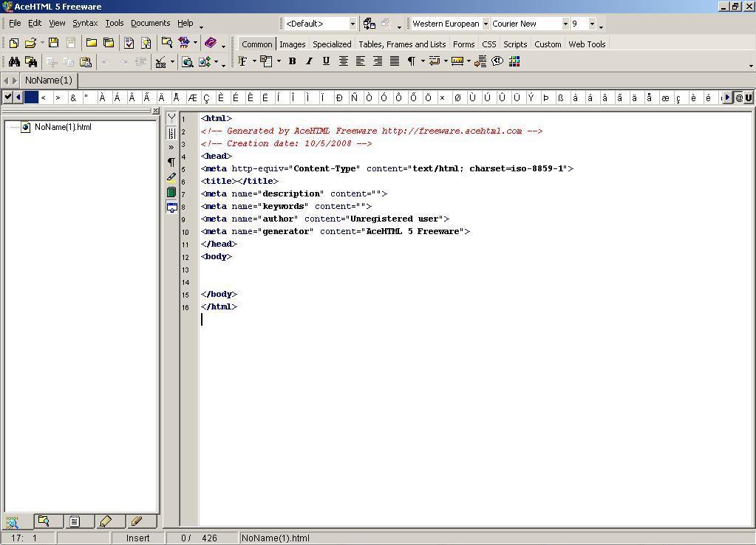The image size is (756, 545).
Task: Click the Align left icon
Action: click(360, 61)
